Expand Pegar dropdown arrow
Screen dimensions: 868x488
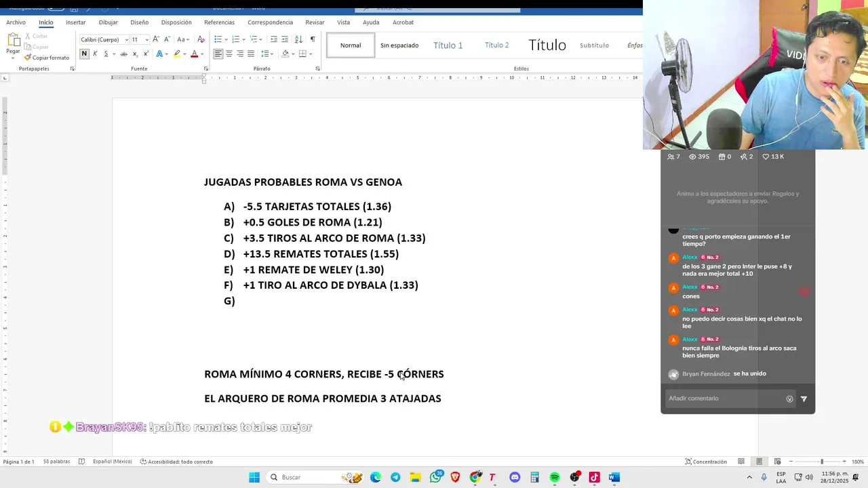(13, 58)
